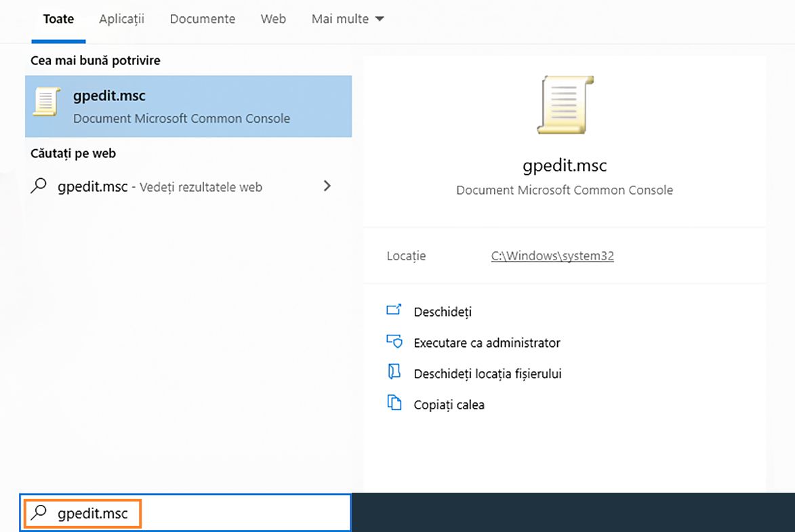Click the magnifier icon beside the web result
Screen dimensions: 795x532
39,186
